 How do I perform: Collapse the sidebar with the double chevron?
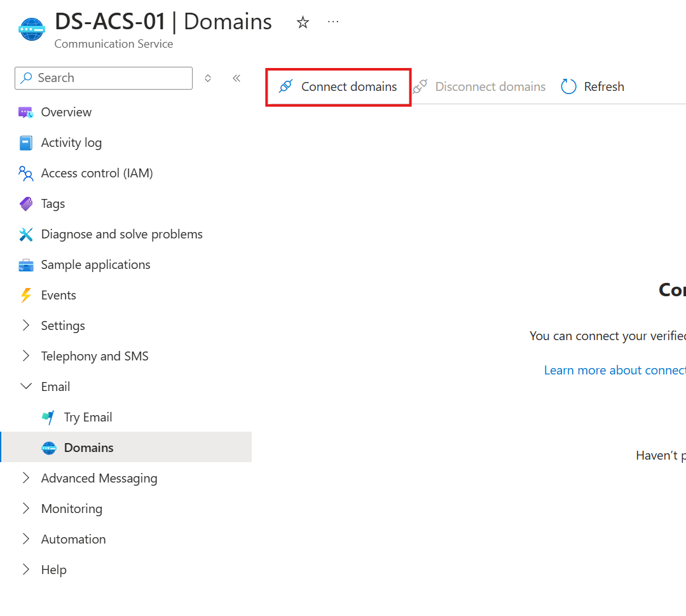click(237, 78)
